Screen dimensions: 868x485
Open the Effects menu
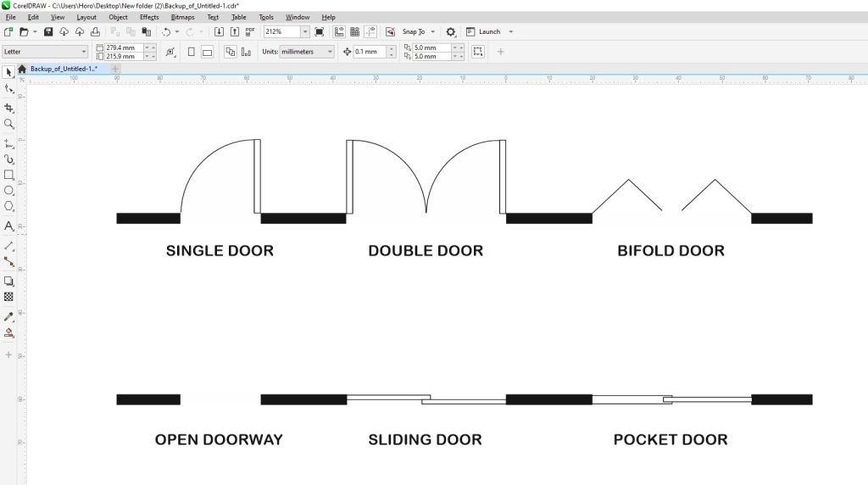tap(149, 17)
